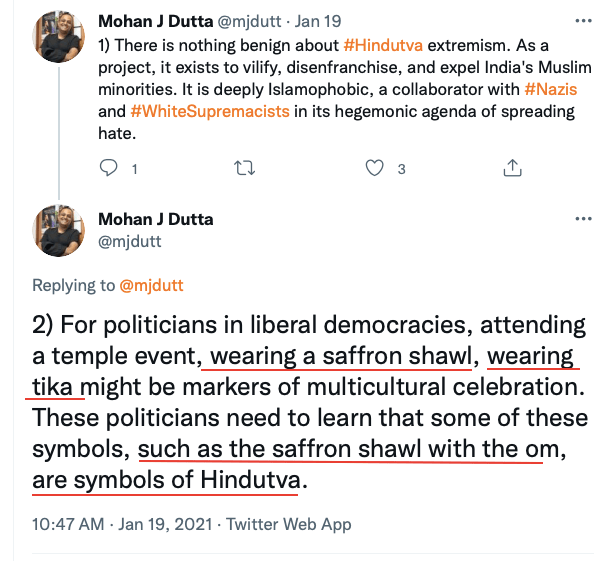Click the like count "3" on first tweet
This screenshot has height=561, width=608.
401,169
